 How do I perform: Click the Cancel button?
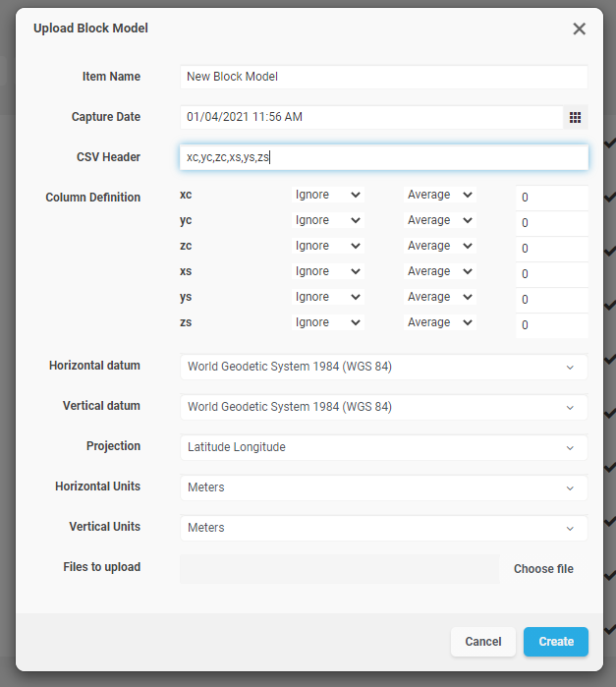click(482, 642)
